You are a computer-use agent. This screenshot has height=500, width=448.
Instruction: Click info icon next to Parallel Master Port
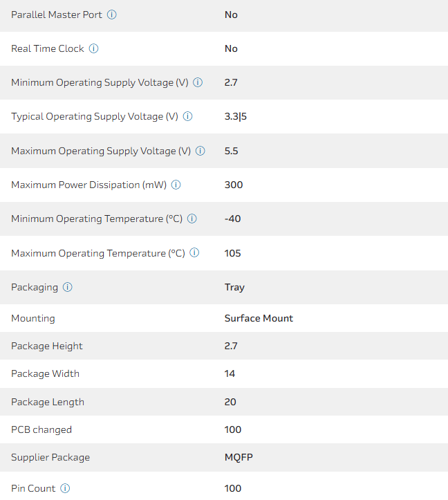click(x=112, y=15)
